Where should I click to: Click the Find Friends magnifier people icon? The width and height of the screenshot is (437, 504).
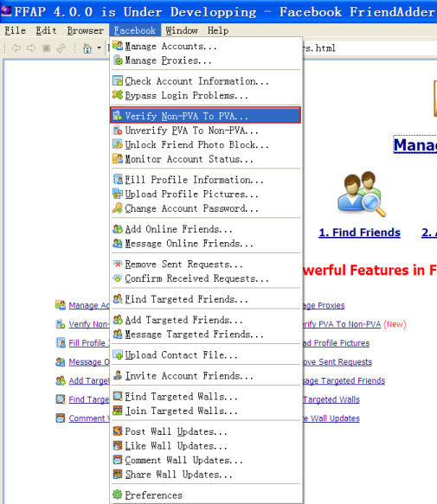coord(362,195)
